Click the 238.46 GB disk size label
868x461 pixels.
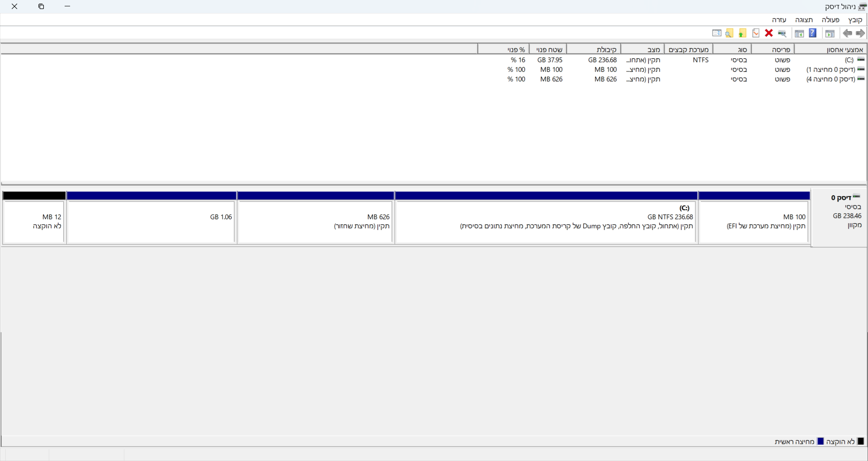click(x=847, y=216)
